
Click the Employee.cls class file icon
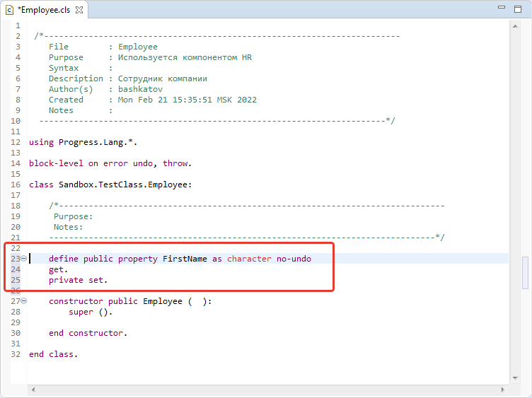(x=9, y=10)
